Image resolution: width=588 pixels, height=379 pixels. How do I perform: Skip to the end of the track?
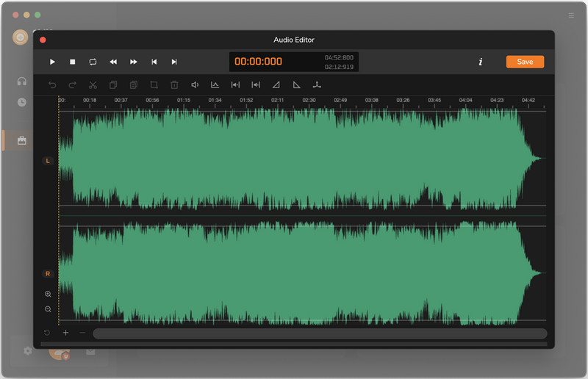tap(174, 62)
